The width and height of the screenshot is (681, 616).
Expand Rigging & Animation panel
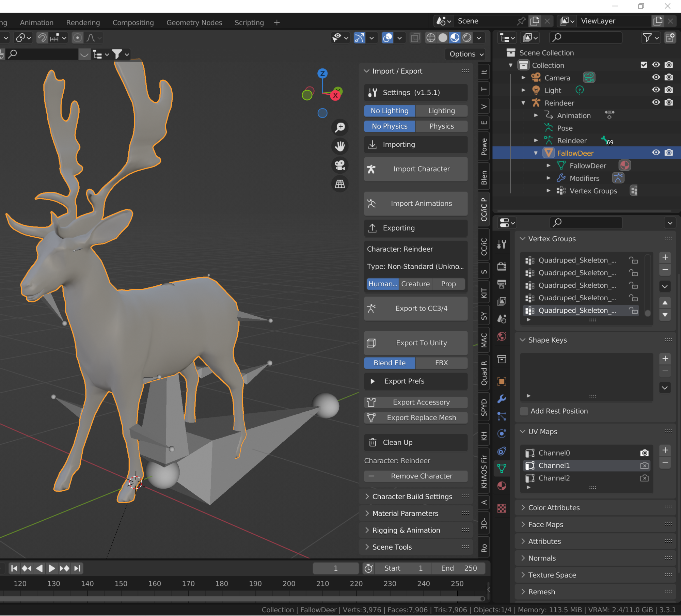[x=367, y=530]
